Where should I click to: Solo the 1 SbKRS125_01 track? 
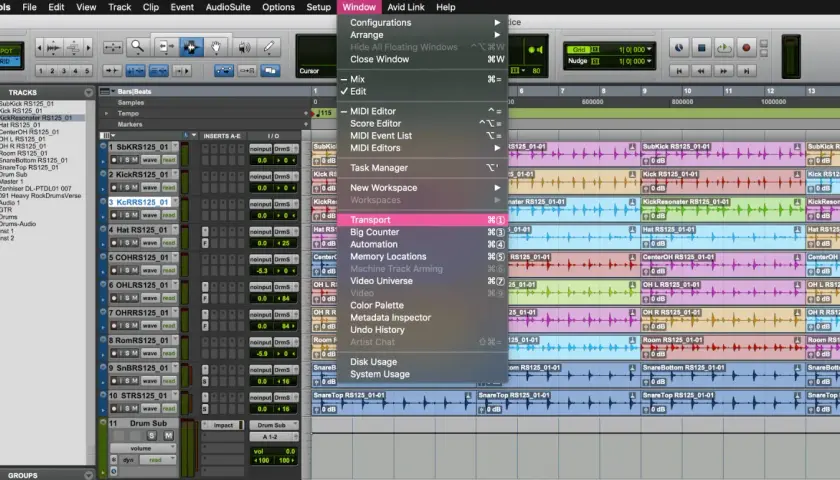pos(128,160)
